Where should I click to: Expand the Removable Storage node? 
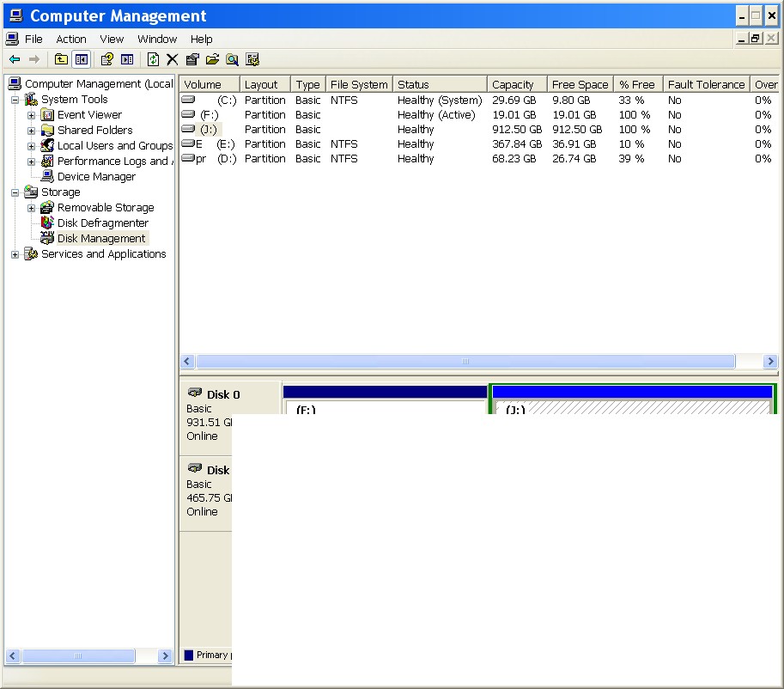pos(32,208)
